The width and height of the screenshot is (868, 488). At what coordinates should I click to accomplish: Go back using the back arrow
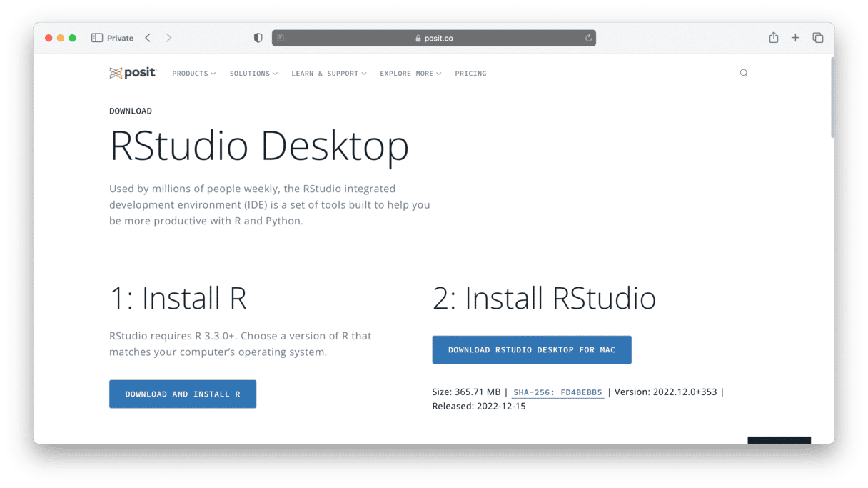tap(148, 38)
